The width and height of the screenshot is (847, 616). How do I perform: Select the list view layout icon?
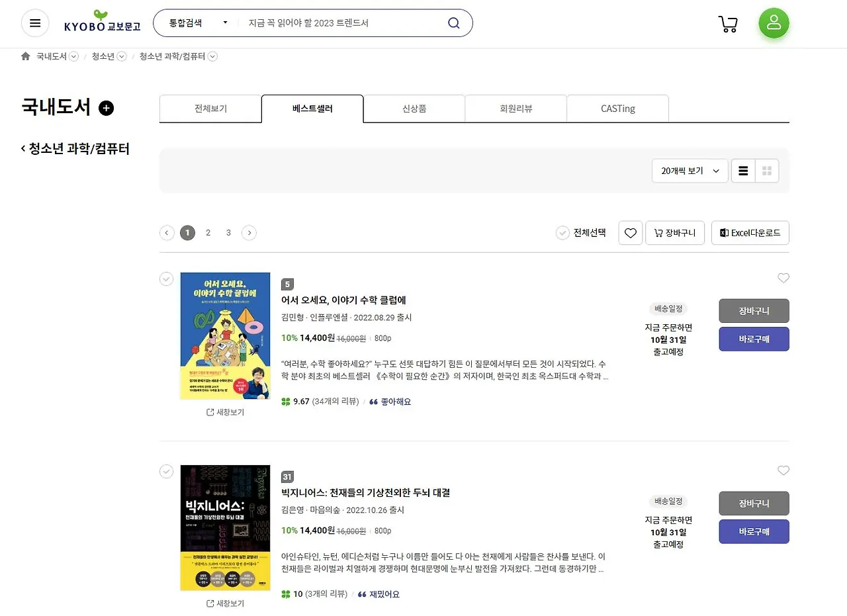tap(742, 170)
